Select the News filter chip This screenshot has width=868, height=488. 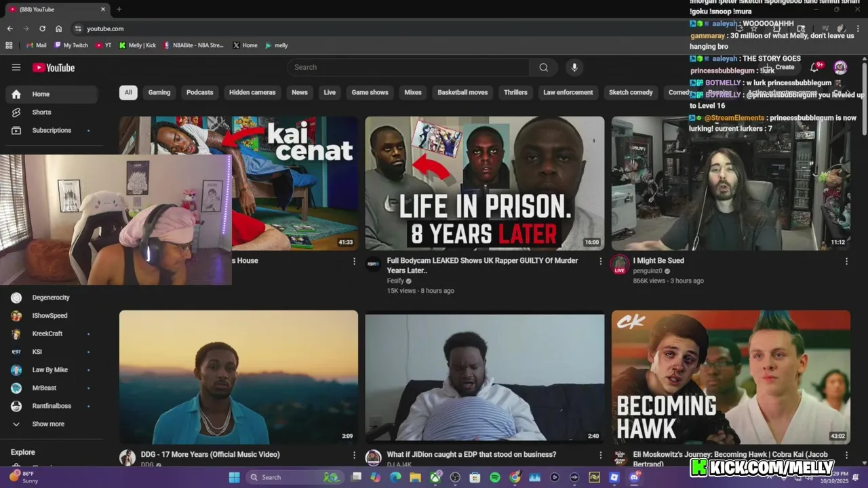300,92
